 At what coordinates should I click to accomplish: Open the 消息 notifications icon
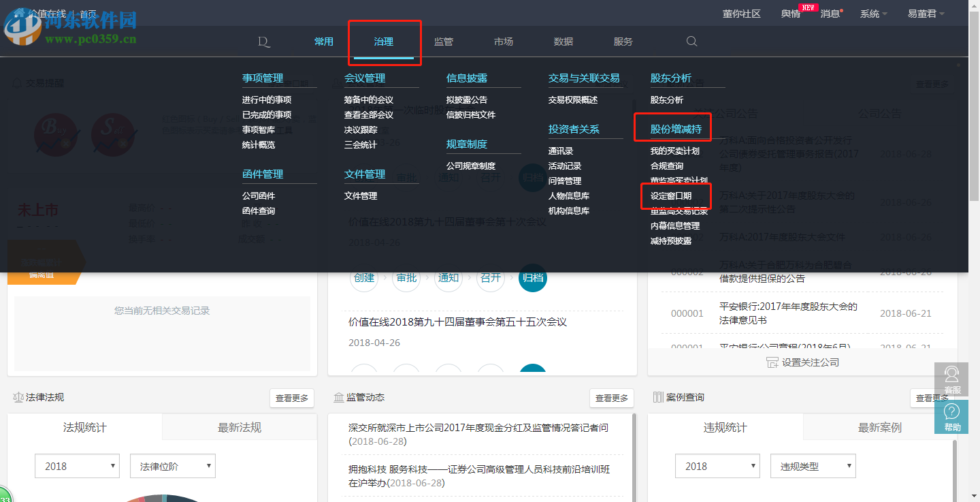tap(830, 13)
